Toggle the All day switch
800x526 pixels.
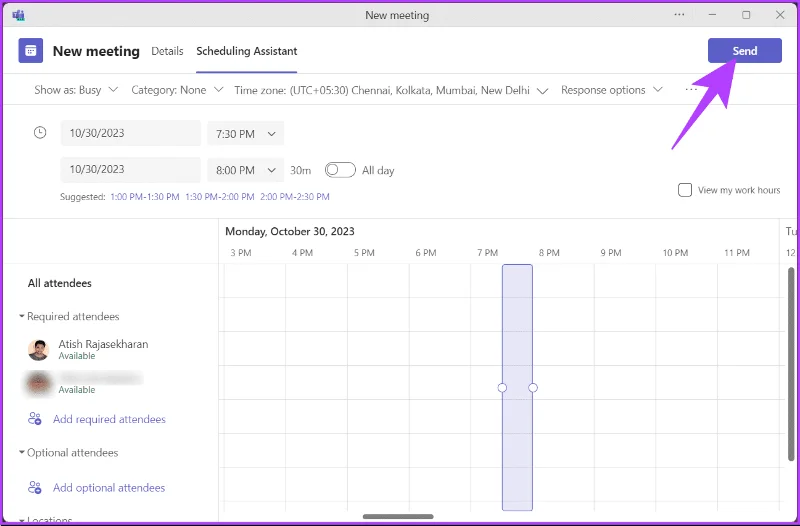point(340,170)
